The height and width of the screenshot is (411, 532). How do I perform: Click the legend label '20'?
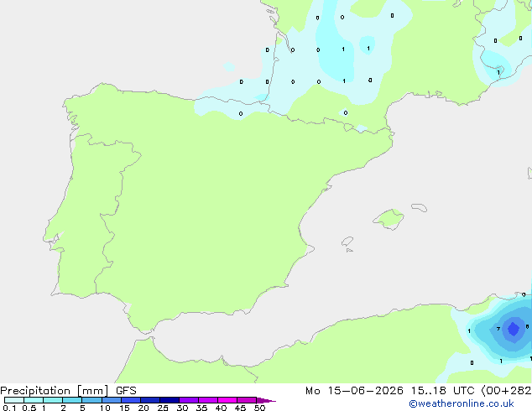click(x=143, y=408)
